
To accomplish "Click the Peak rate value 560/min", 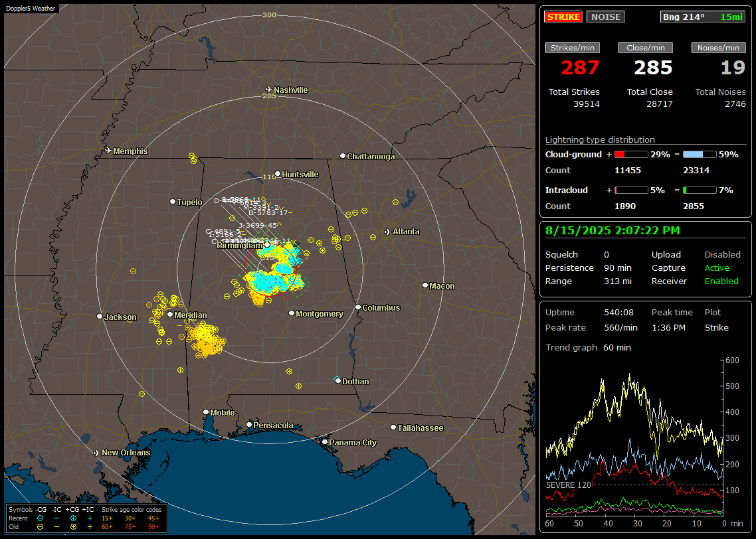I will tap(620, 327).
